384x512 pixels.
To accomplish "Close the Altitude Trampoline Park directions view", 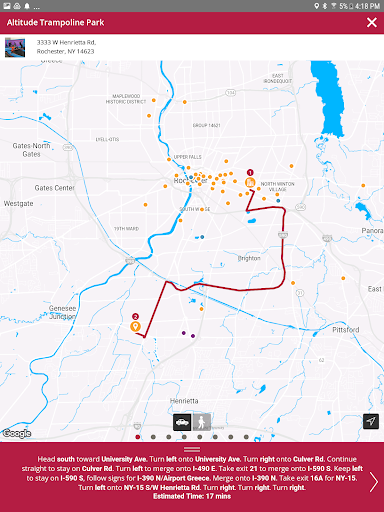I will pyautogui.click(x=372, y=22).
